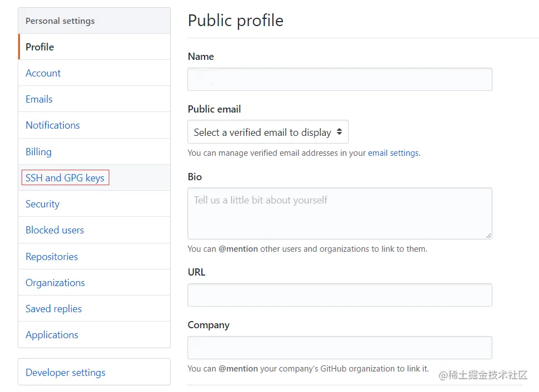Click into the Name input field
Image resolution: width=539 pixels, height=392 pixels.
[x=339, y=79]
